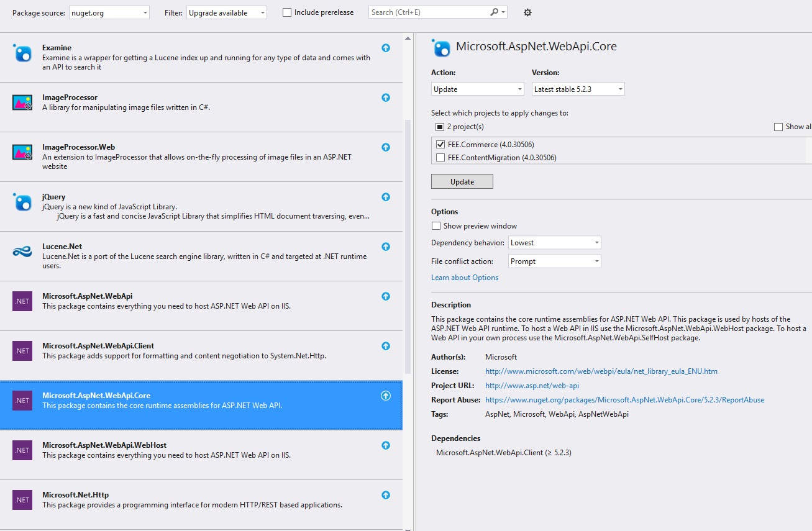
Task: Select the ImageProcessor.Web package title
Action: [78, 147]
